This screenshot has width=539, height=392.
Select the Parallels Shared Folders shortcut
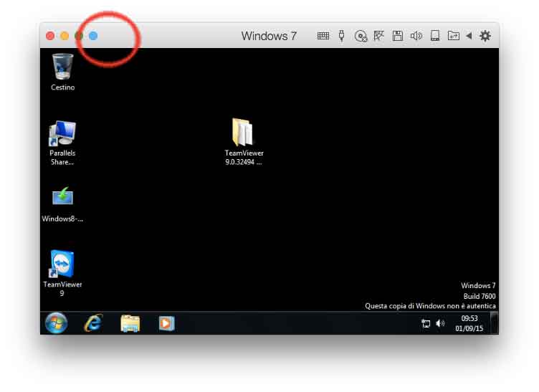point(62,143)
